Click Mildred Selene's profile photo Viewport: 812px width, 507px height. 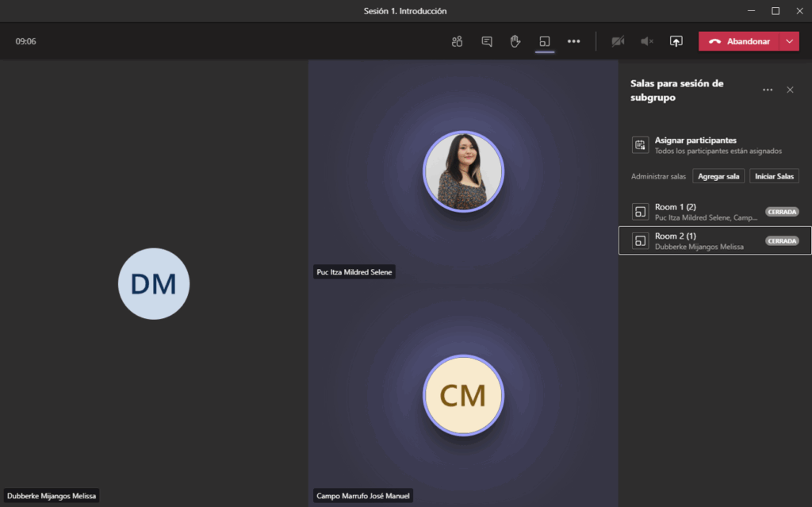pos(463,171)
